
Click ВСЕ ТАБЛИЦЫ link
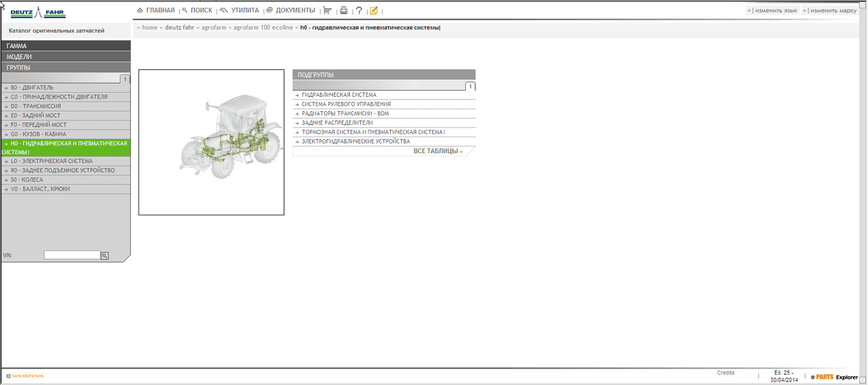(x=436, y=151)
